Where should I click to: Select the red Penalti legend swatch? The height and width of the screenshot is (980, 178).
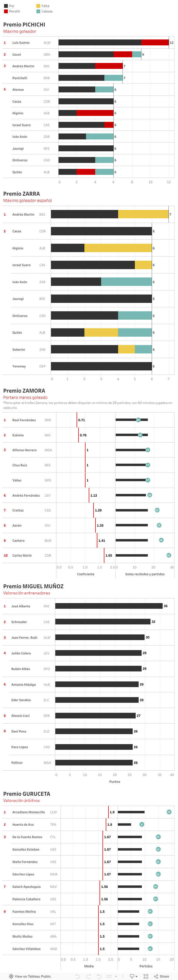(x=6, y=11)
